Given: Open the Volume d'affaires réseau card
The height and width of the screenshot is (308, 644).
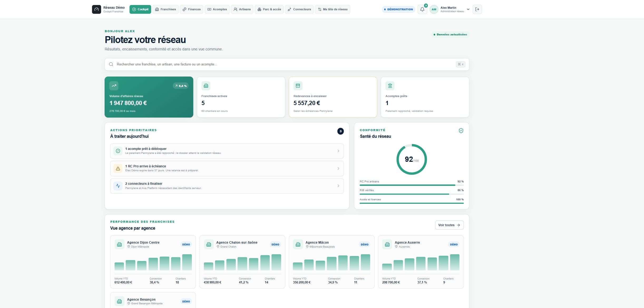Looking at the screenshot, I should click(149, 97).
